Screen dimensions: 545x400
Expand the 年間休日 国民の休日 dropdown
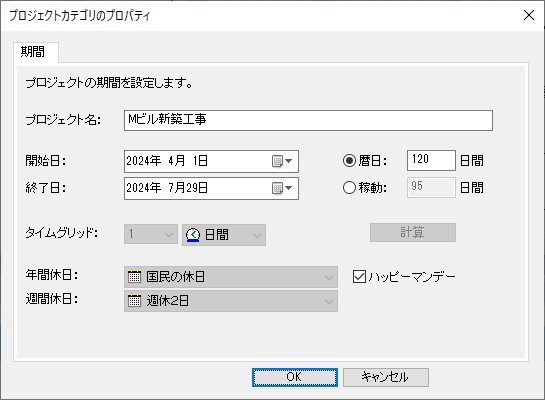coord(231,277)
